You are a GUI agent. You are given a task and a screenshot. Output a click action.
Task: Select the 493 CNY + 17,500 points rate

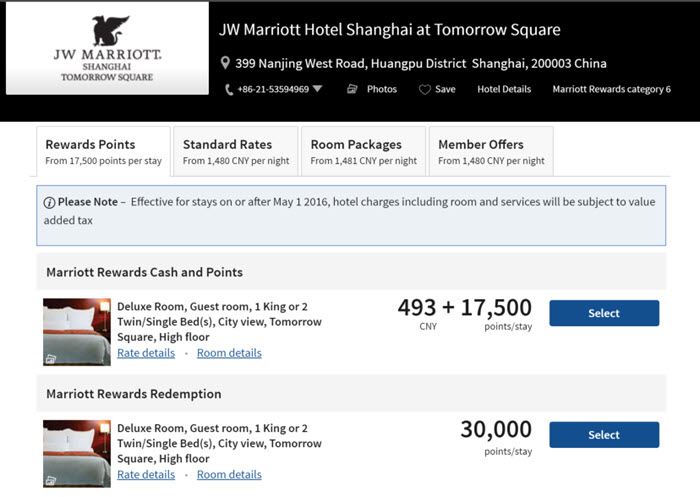tap(604, 313)
